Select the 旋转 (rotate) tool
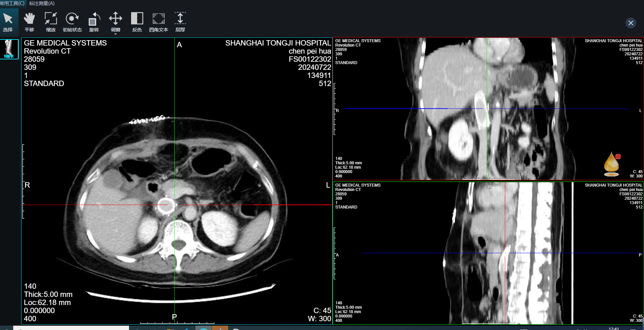 (x=94, y=22)
